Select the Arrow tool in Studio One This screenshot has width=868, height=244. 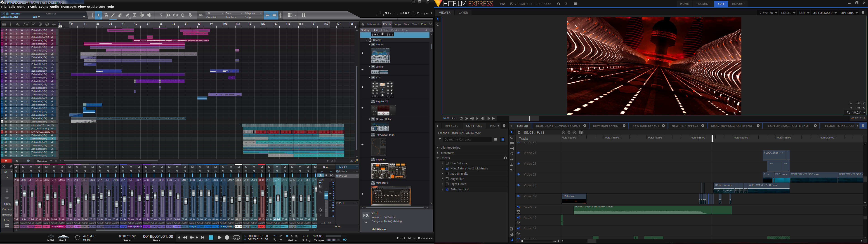click(99, 15)
